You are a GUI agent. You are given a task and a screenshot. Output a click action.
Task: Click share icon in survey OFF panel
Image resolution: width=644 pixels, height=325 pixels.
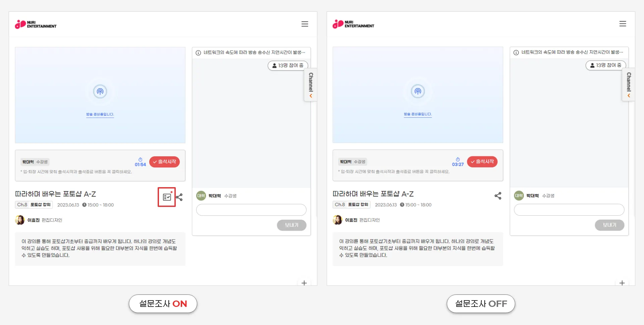498,196
